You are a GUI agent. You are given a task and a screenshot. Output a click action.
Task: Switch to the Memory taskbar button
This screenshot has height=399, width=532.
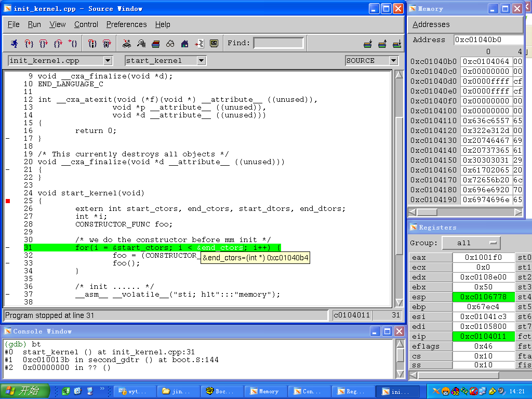[265, 391]
